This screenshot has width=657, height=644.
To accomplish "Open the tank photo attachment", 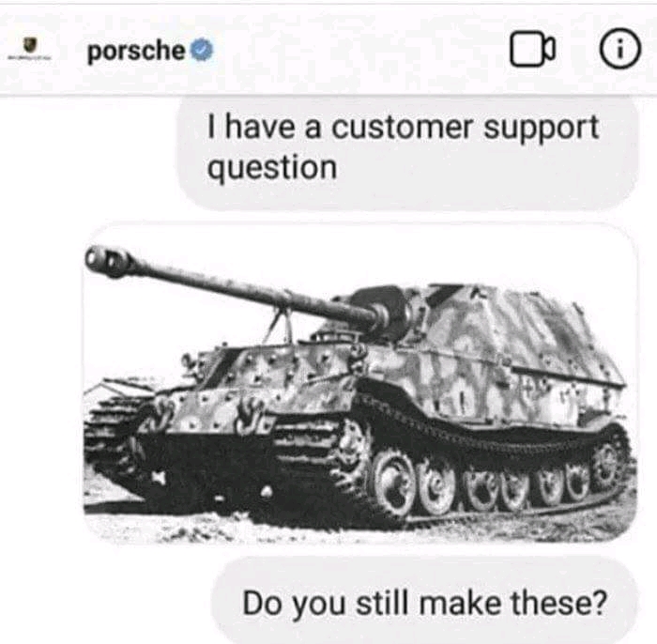I will (x=359, y=383).
